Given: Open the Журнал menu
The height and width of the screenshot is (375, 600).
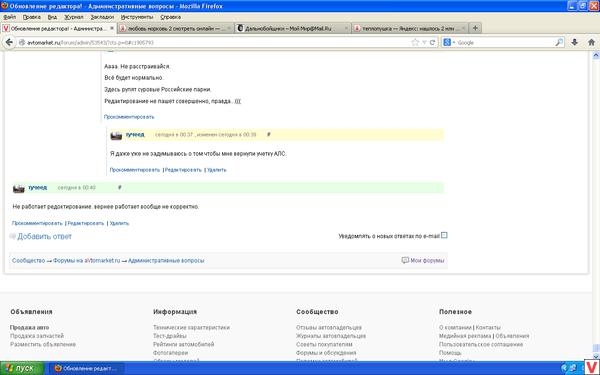Looking at the screenshot, I should tap(73, 17).
